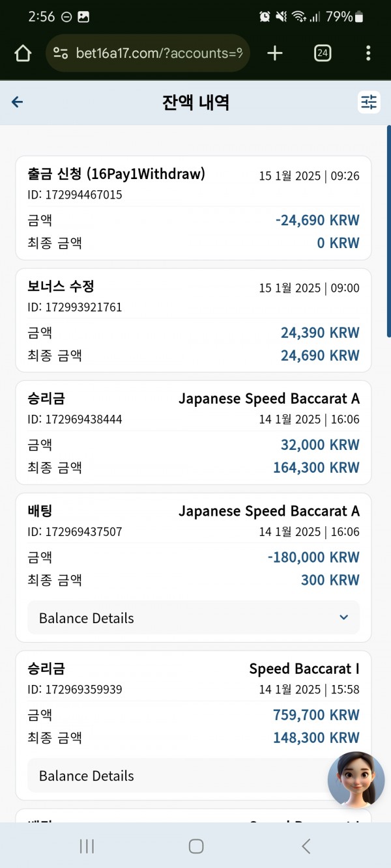Click the chevron on the first Balance Details row
The image size is (391, 868).
[x=343, y=618]
